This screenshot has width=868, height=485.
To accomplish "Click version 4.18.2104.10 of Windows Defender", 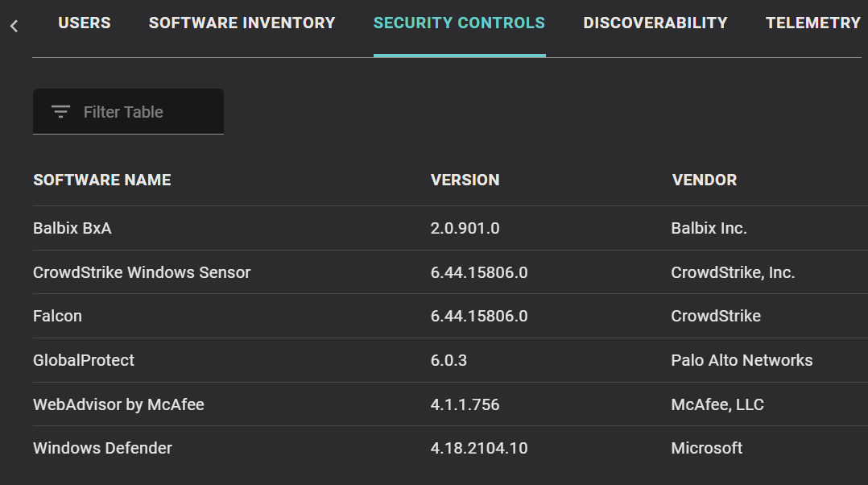I will click(x=479, y=448).
